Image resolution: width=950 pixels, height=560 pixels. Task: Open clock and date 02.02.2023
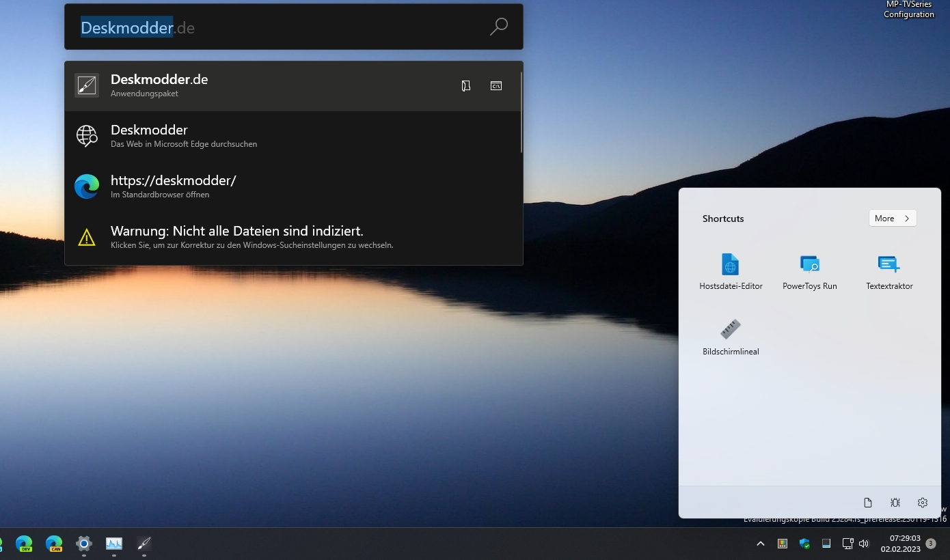coord(901,544)
